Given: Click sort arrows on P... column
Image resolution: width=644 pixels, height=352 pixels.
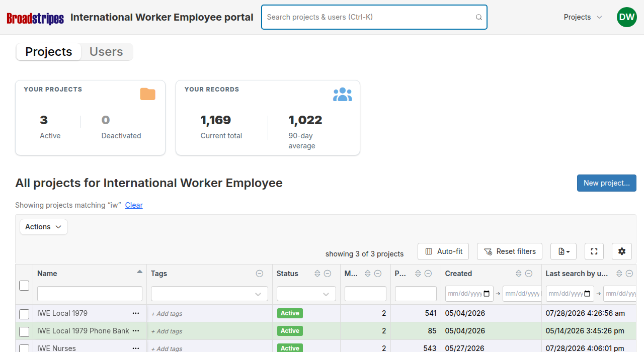Looking at the screenshot, I should tap(418, 274).
